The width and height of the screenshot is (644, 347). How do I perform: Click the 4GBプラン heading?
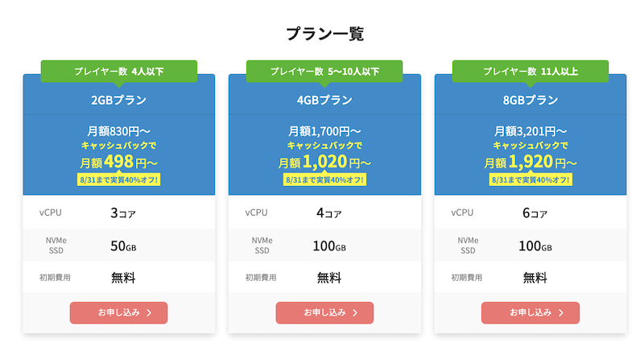click(x=324, y=100)
